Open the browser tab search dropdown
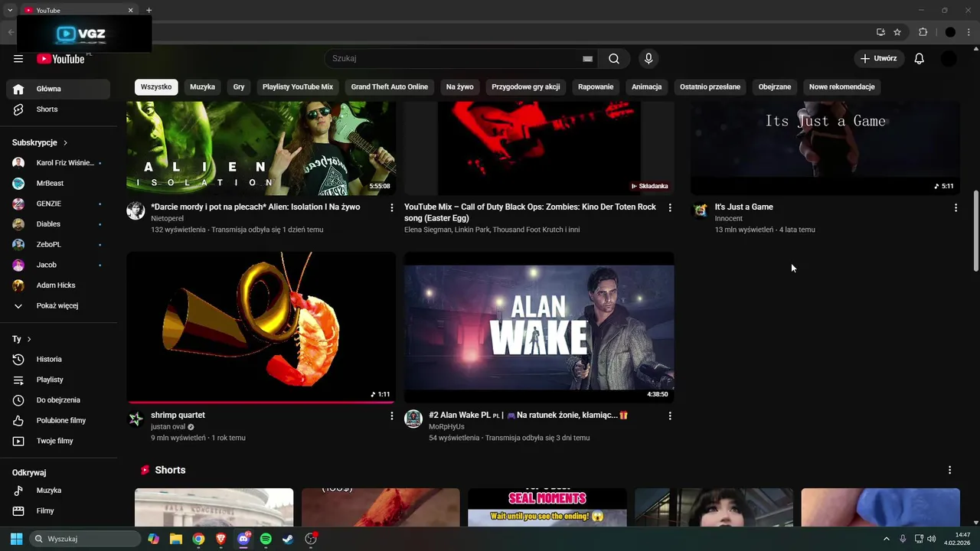This screenshot has height=551, width=980. pos(10,10)
